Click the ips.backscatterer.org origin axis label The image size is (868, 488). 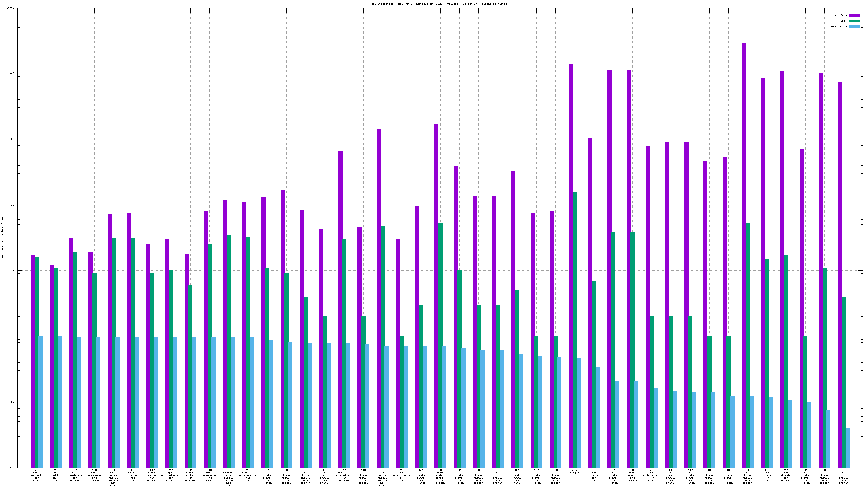171,475
